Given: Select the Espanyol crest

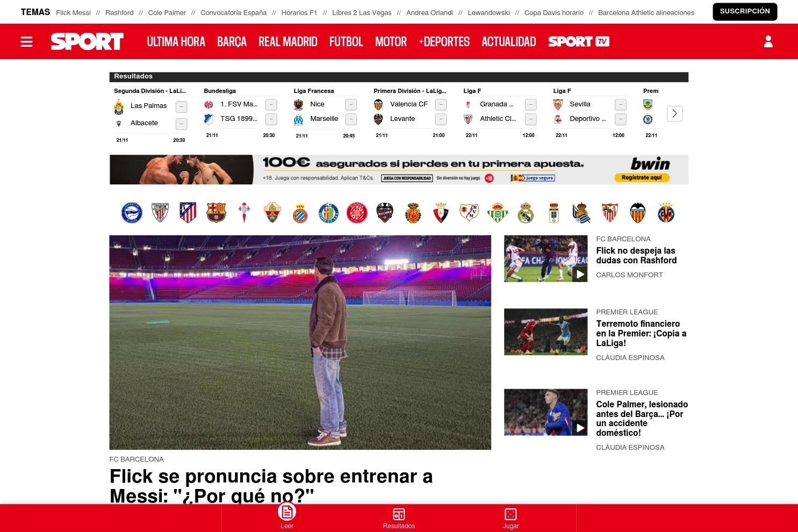Looking at the screenshot, I should coord(300,213).
